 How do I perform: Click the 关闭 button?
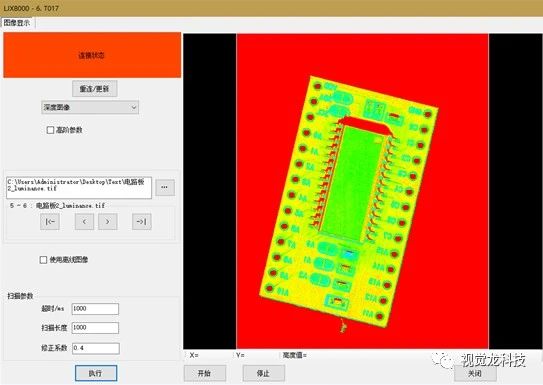pos(475,373)
